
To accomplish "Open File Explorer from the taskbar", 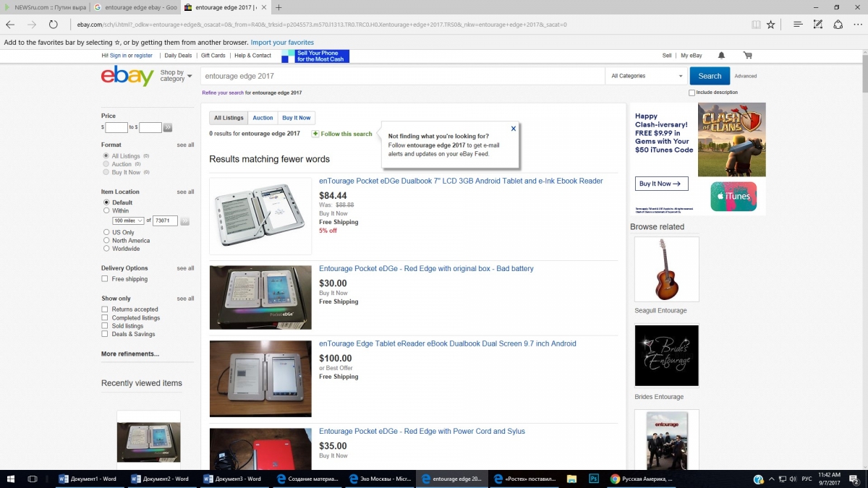I will coord(572,479).
